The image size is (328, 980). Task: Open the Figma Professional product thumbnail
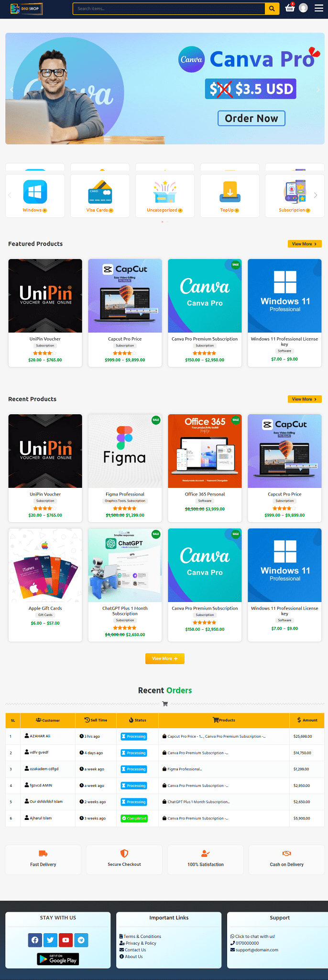[x=125, y=451]
